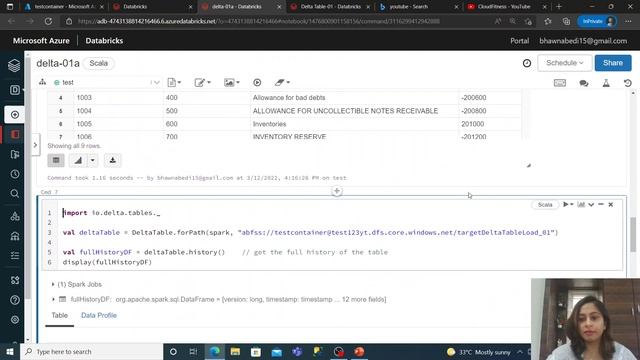Open the Schedule dropdown button
This screenshot has height=360, width=640.
[564, 63]
